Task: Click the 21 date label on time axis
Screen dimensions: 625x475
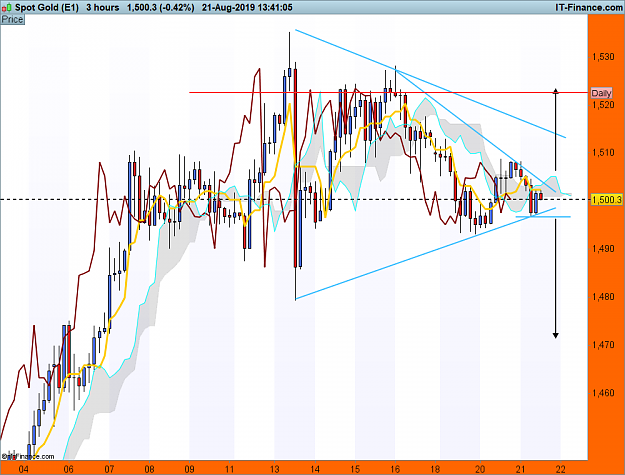Action: [521, 469]
